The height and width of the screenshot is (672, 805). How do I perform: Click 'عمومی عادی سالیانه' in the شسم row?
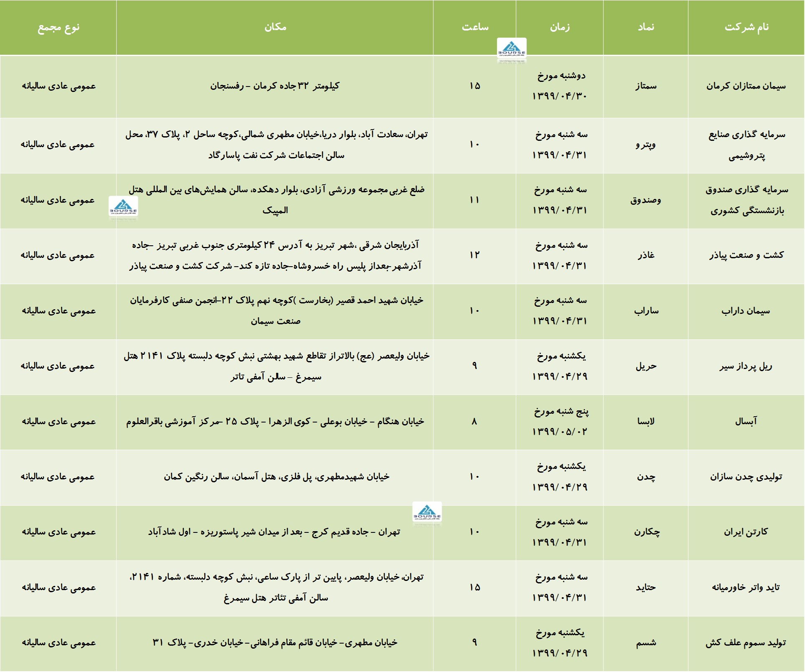59,643
